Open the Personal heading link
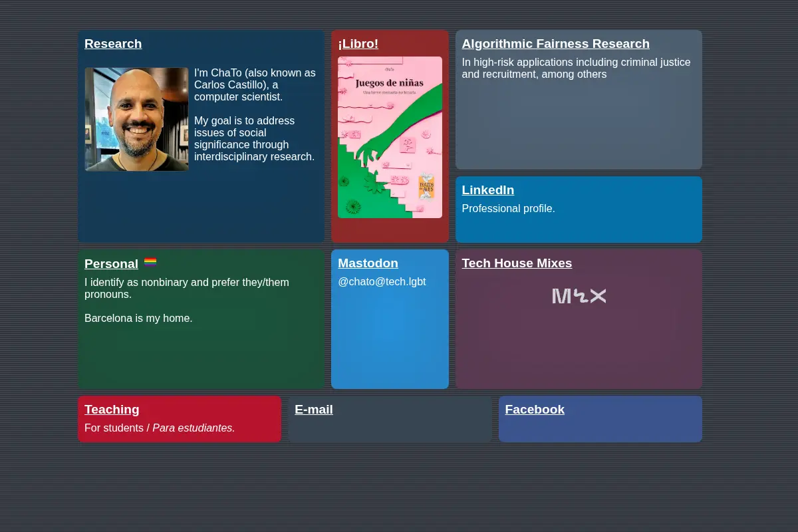 pyautogui.click(x=111, y=264)
